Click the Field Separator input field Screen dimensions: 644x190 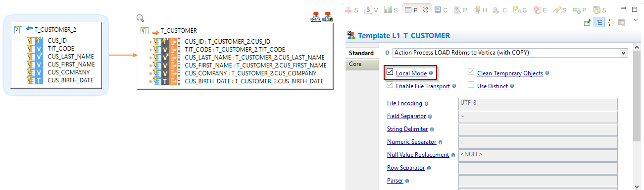point(538,117)
